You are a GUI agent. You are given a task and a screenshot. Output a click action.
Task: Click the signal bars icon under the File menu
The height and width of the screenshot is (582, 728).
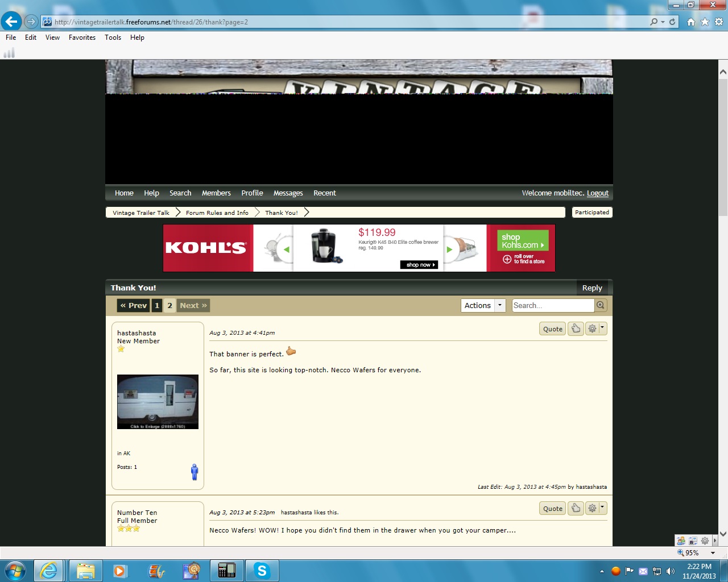tap(9, 53)
